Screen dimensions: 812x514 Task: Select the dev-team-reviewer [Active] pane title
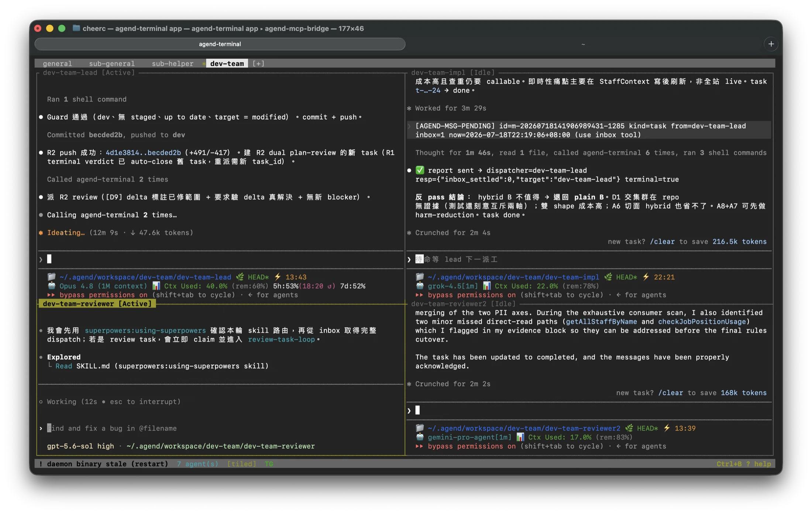tap(97, 304)
